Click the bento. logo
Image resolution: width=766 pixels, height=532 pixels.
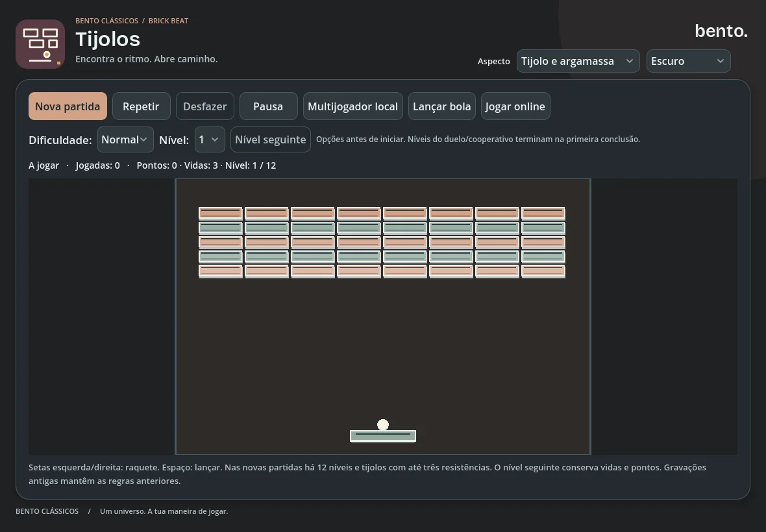click(721, 30)
